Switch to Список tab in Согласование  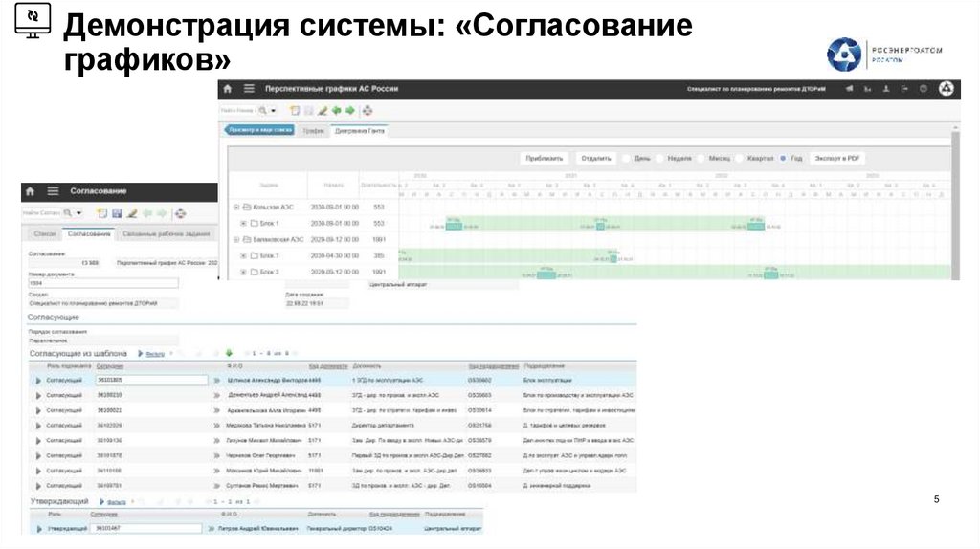point(44,233)
